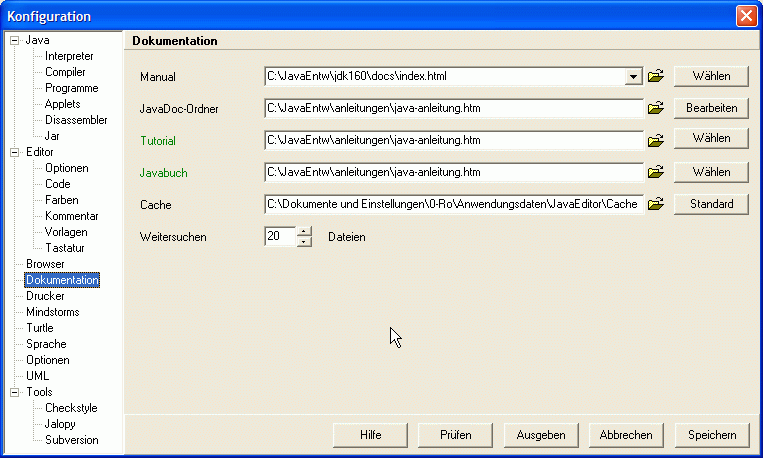
Task: Cancel with the Abbrechen button
Action: click(x=626, y=435)
